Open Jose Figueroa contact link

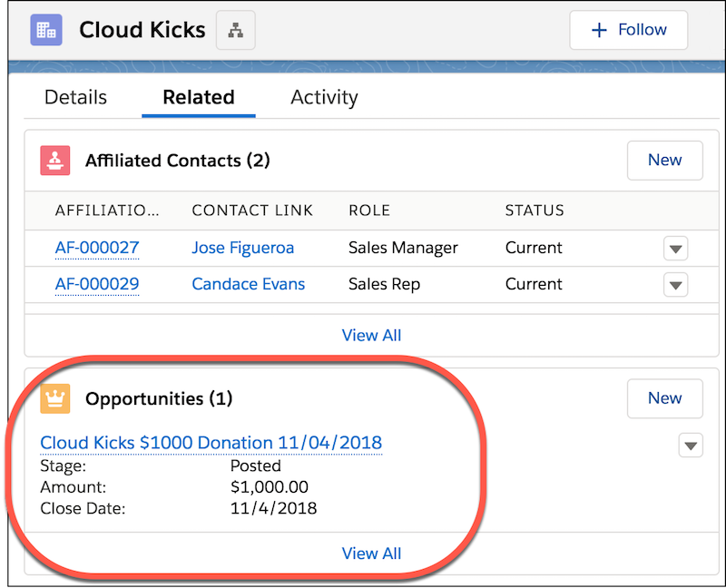click(x=243, y=248)
